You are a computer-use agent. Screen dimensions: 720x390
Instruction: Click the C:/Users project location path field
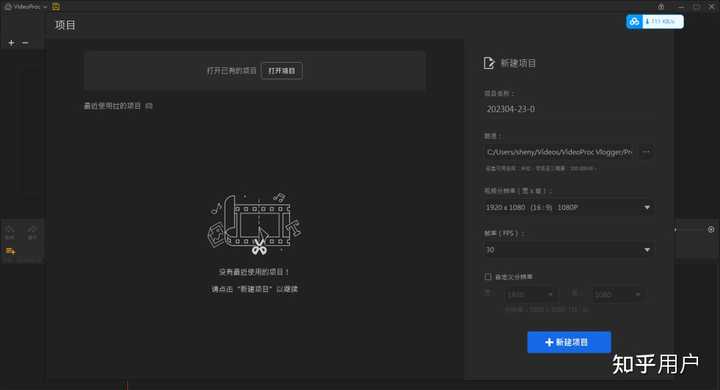(x=559, y=152)
